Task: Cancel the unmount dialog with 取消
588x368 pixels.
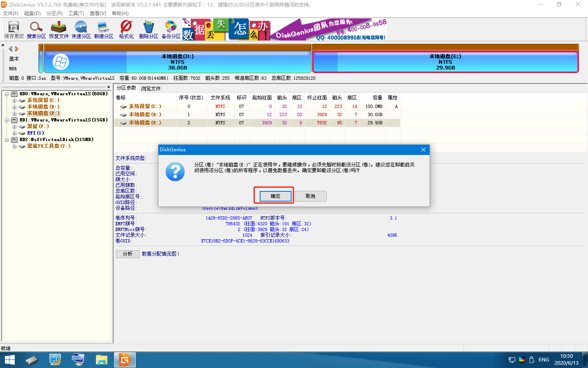Action: click(310, 196)
